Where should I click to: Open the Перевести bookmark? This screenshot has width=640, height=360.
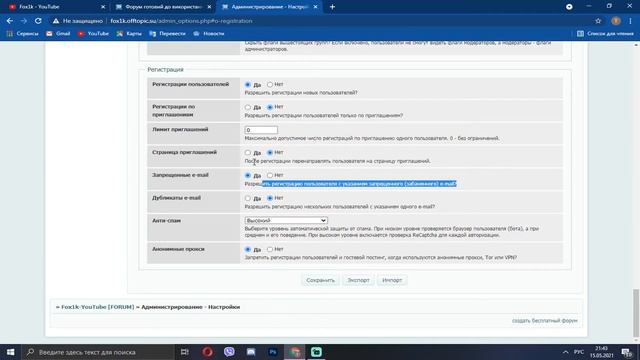168,33
